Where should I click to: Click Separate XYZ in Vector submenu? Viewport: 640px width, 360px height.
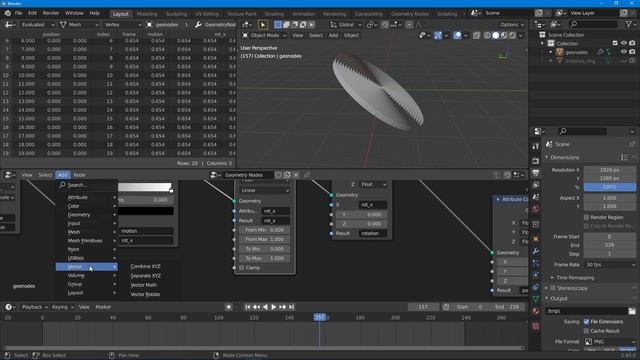tap(146, 276)
